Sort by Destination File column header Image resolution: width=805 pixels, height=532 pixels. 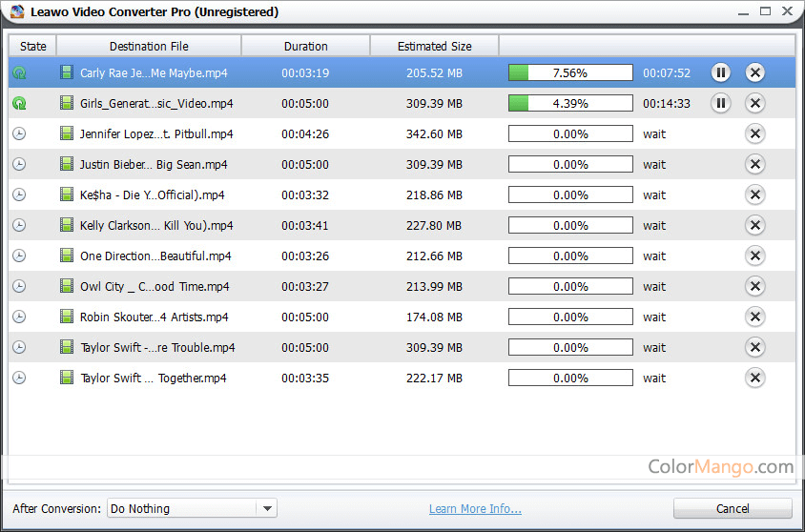[149, 46]
